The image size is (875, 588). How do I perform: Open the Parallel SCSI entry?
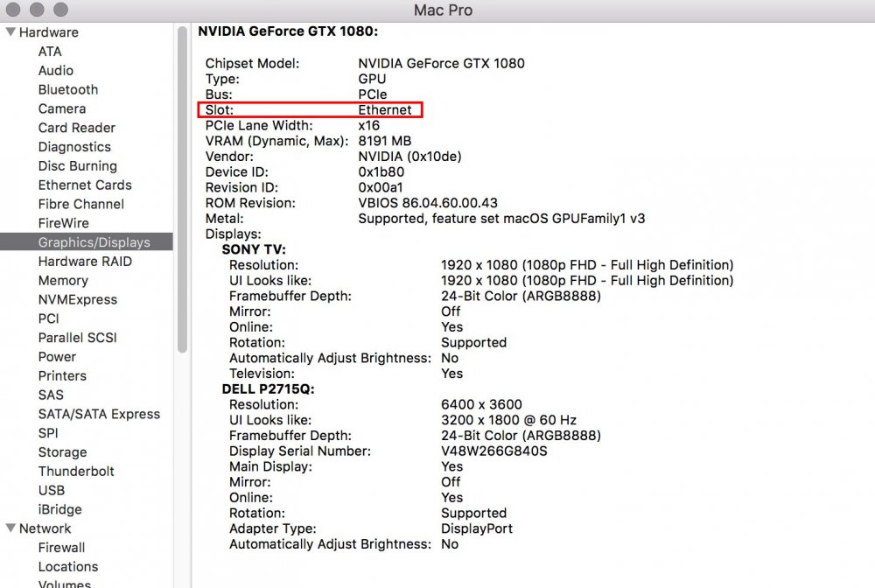click(78, 338)
